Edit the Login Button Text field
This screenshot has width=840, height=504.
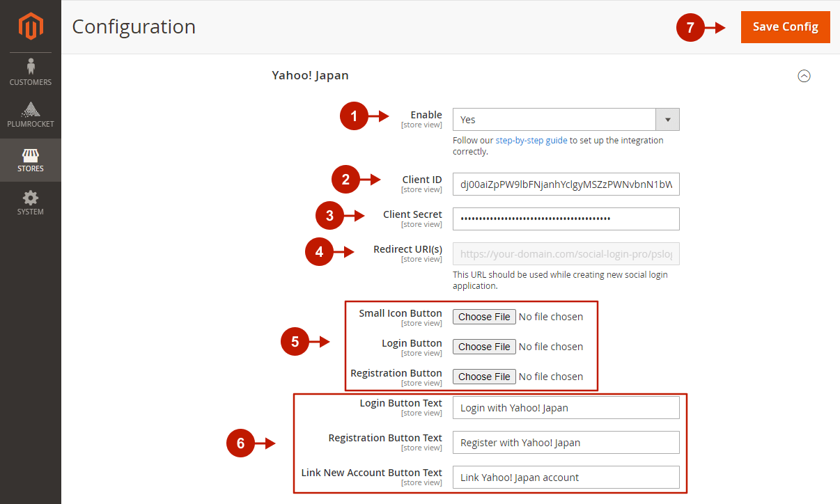[566, 408]
